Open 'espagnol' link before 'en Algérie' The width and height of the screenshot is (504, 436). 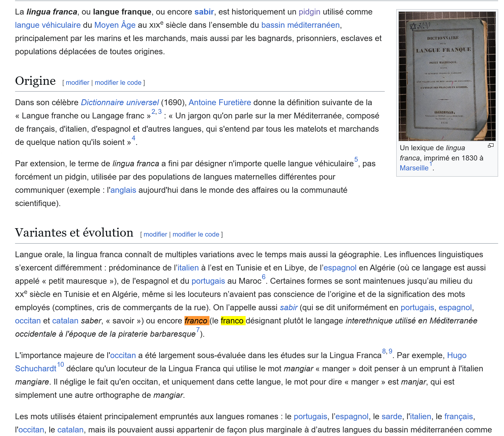pos(340,268)
